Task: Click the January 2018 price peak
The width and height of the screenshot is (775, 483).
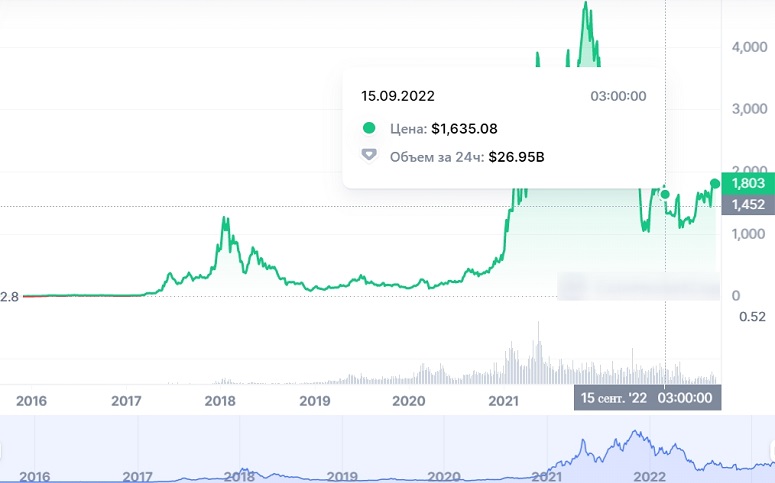Action: 225,219
